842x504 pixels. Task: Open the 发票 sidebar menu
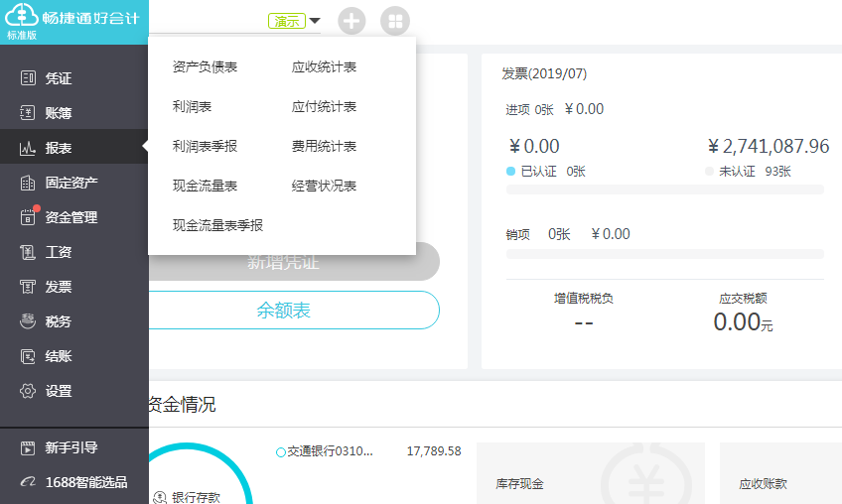click(x=74, y=287)
